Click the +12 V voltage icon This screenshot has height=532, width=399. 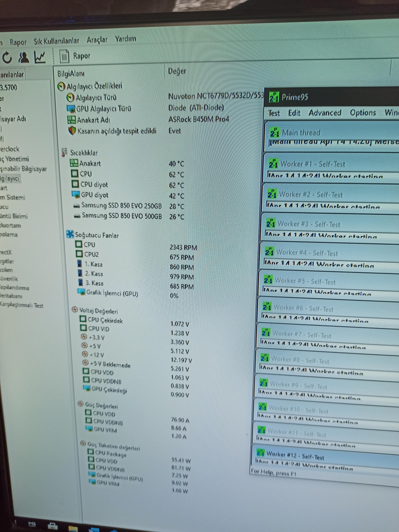coord(85,354)
